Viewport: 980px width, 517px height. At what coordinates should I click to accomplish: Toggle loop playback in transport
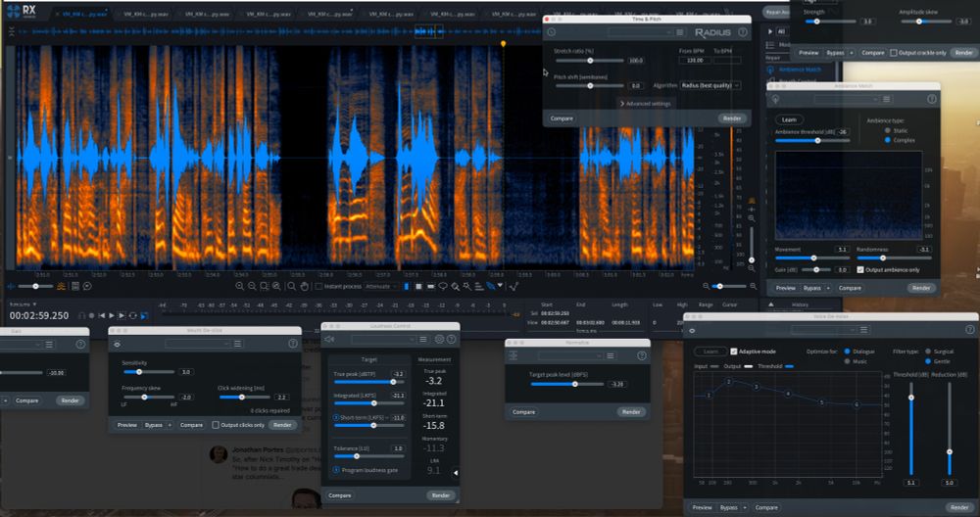[132, 316]
